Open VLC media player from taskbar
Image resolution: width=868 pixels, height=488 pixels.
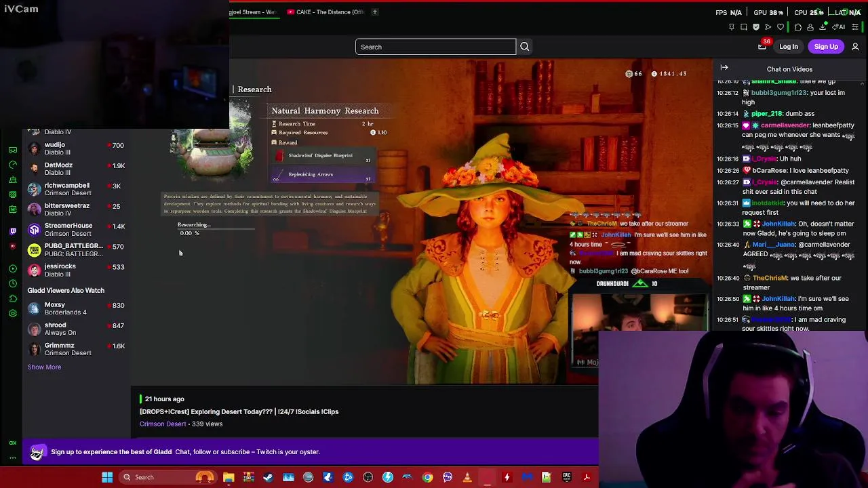pos(467,477)
